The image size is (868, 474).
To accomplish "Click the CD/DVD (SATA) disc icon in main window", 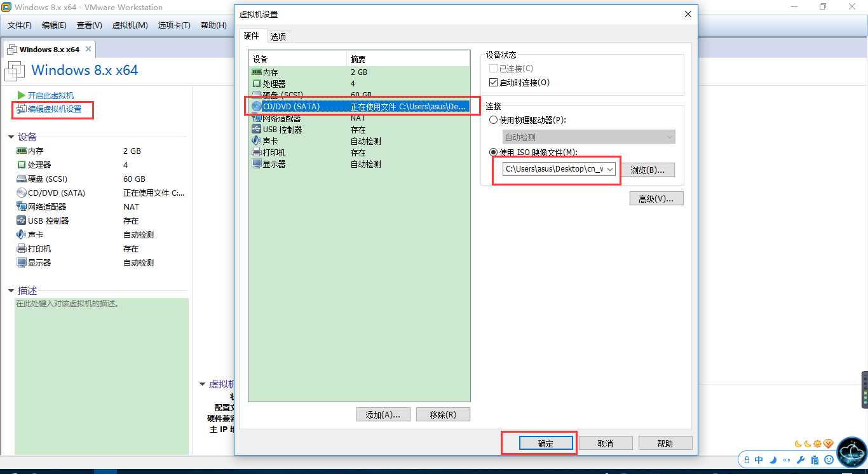I will click(22, 193).
